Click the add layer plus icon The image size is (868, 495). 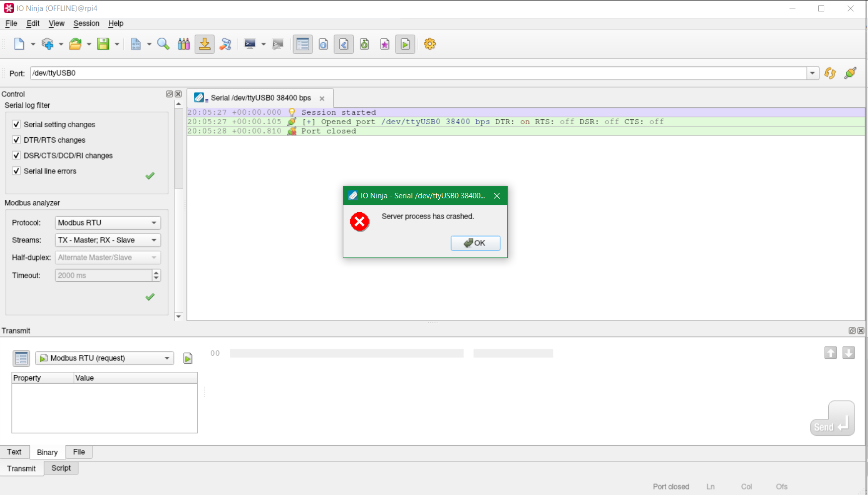click(47, 44)
